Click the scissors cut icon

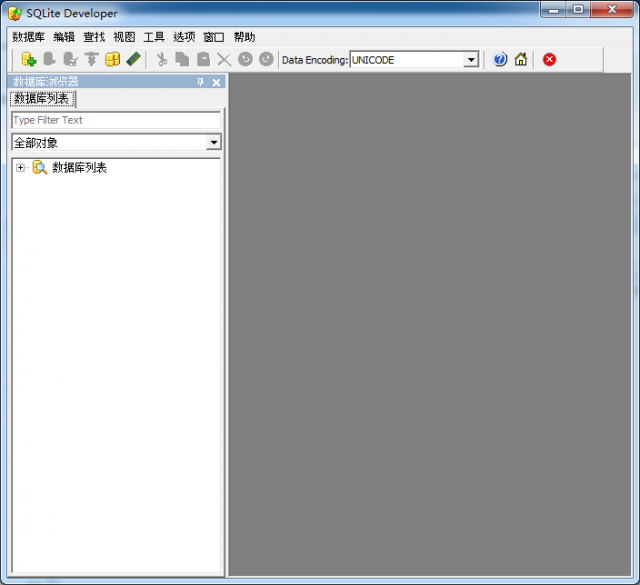161,60
